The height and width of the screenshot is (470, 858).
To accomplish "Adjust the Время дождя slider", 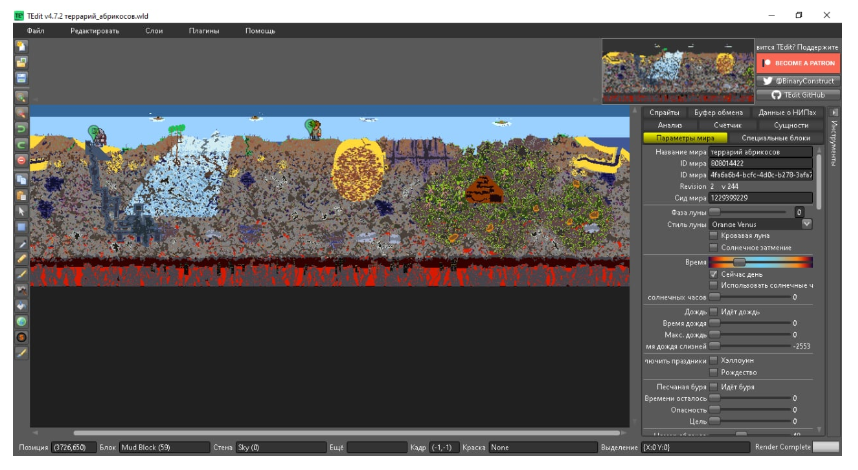I will [x=750, y=323].
